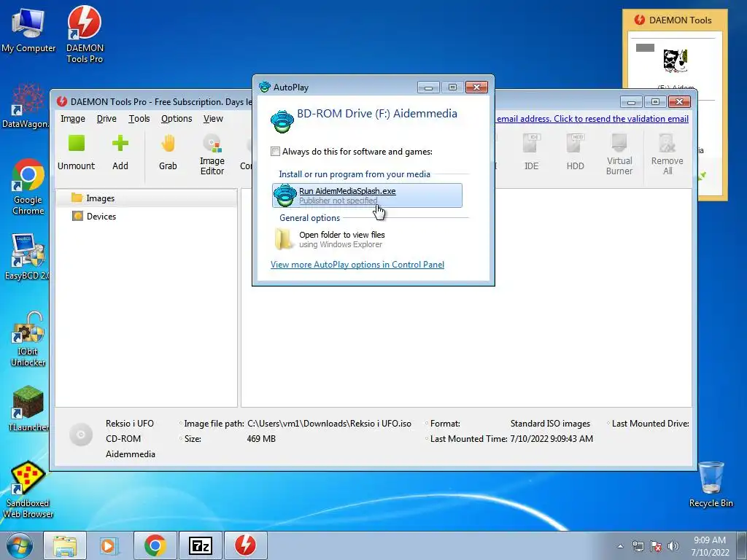Open 7-Zip from the taskbar
Viewport: 747px width, 560px height.
(200, 545)
